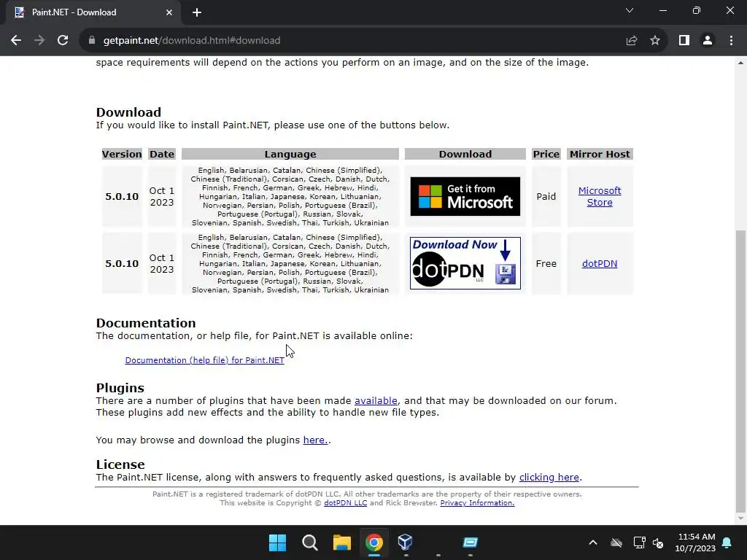Click the OneDrive cloud tray icon
747x560 pixels.
point(616,542)
